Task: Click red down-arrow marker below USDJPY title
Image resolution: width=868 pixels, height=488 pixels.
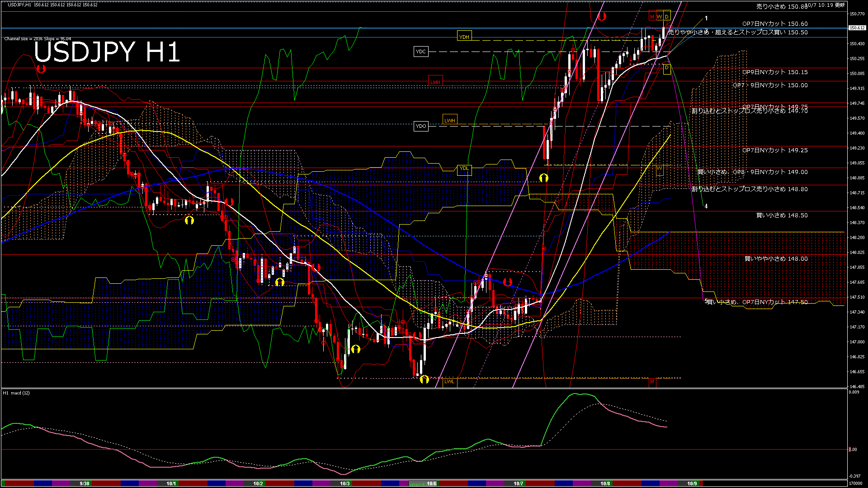Action: [x=41, y=69]
